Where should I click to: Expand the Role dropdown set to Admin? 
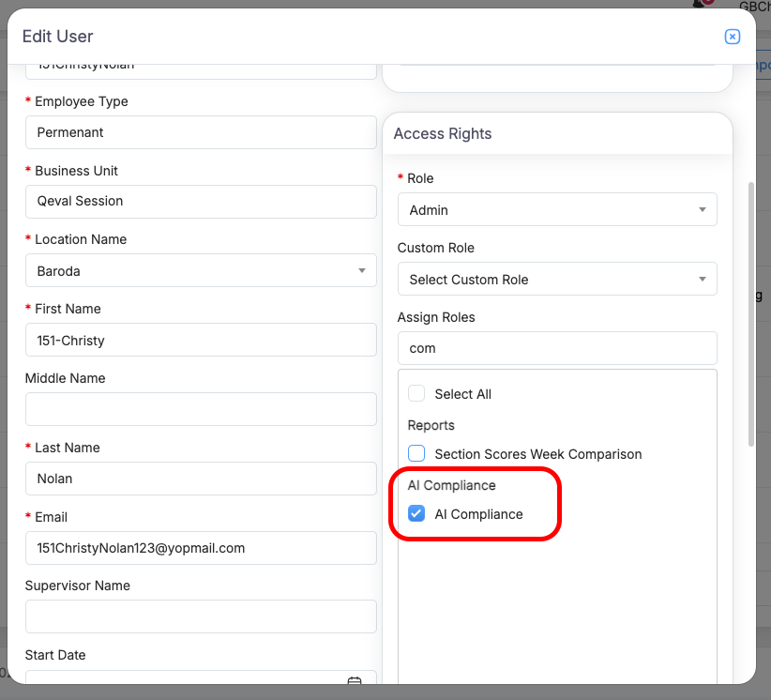(x=557, y=210)
